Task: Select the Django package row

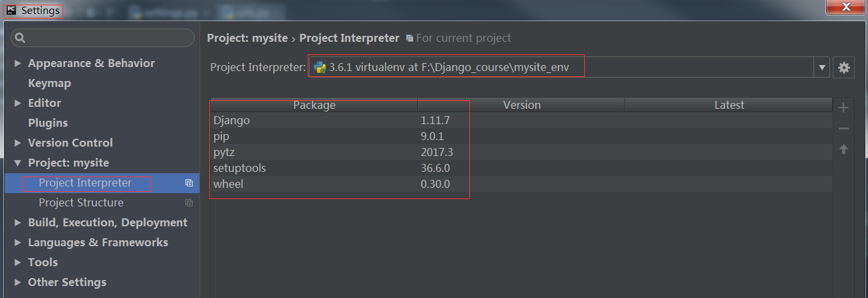Action: 521,121
